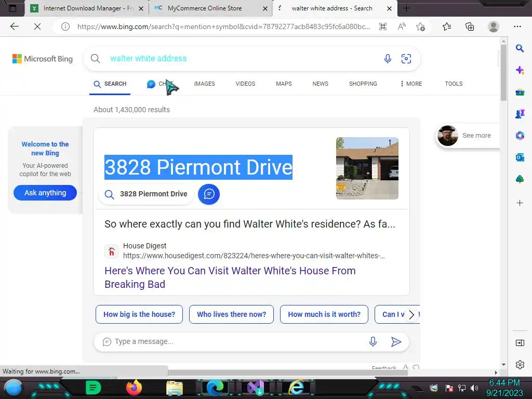Select the SEARCH results tab
532x399 pixels.
click(x=110, y=84)
